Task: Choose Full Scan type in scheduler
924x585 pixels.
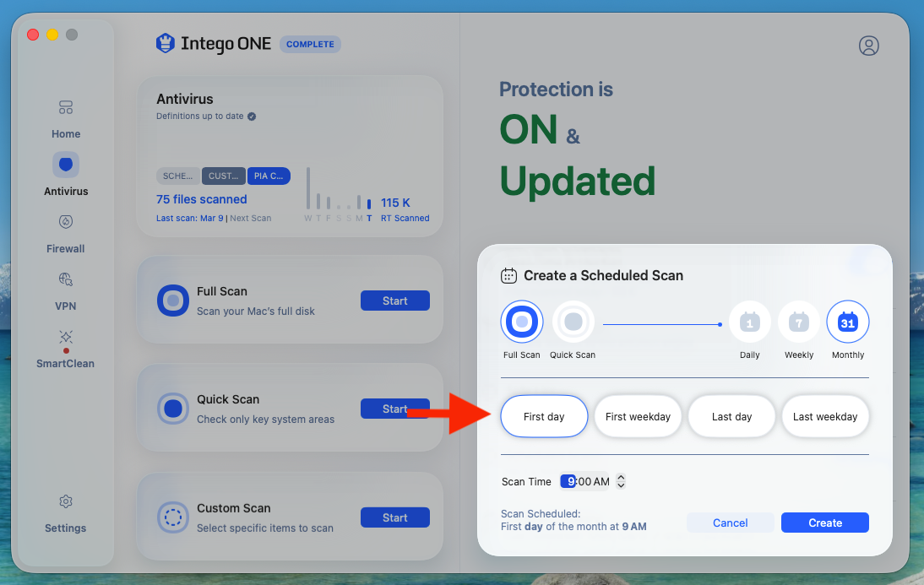Action: tap(521, 322)
